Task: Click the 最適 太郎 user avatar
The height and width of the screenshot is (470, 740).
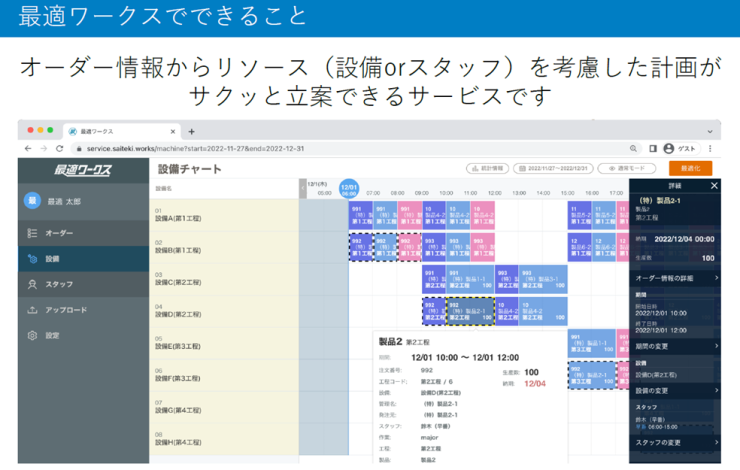Action: tap(32, 201)
